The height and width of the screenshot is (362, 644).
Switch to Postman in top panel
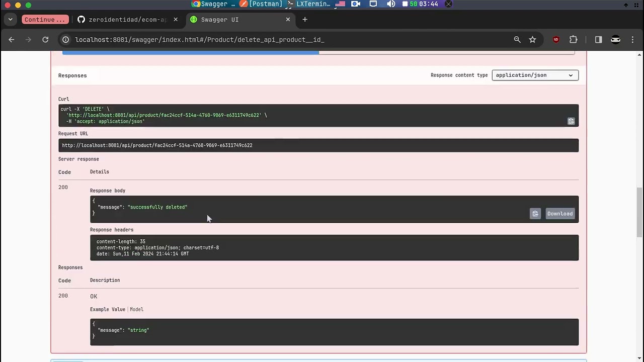pyautogui.click(x=261, y=4)
